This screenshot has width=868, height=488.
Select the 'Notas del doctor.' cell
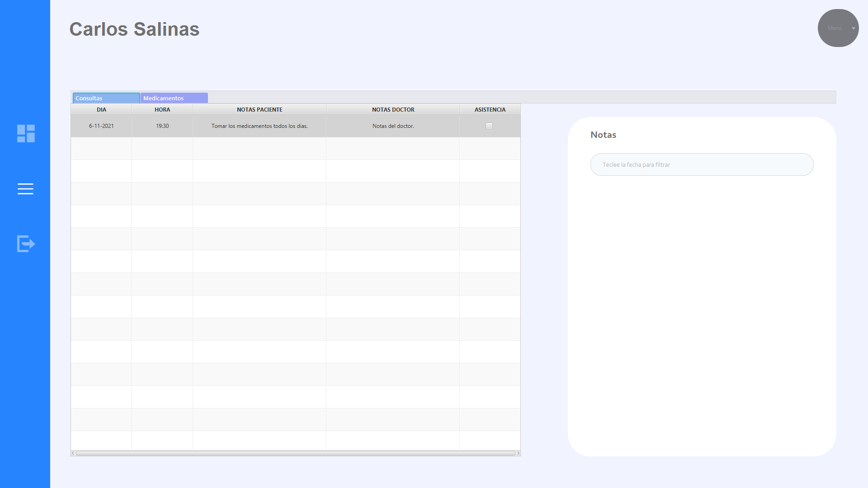coord(393,126)
